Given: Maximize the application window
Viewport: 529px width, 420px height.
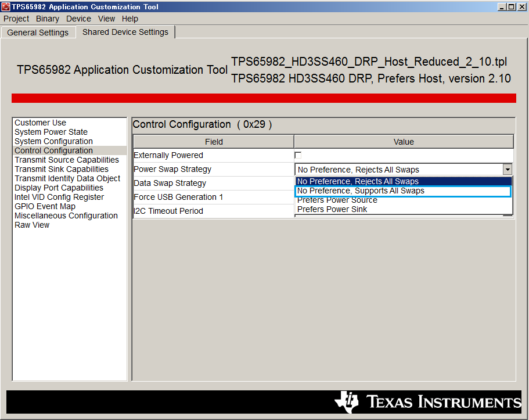Looking at the screenshot, I should (x=511, y=7).
